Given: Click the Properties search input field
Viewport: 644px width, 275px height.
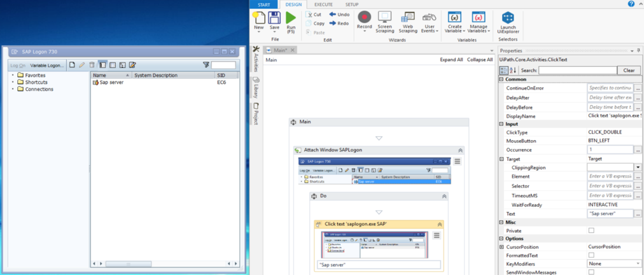Looking at the screenshot, I should tap(578, 71).
